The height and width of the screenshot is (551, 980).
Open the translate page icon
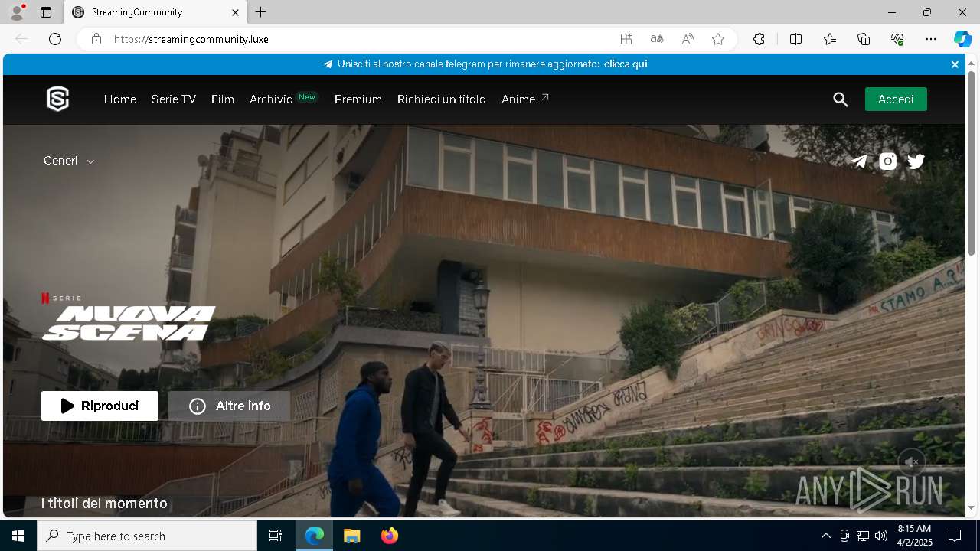pyautogui.click(x=657, y=39)
